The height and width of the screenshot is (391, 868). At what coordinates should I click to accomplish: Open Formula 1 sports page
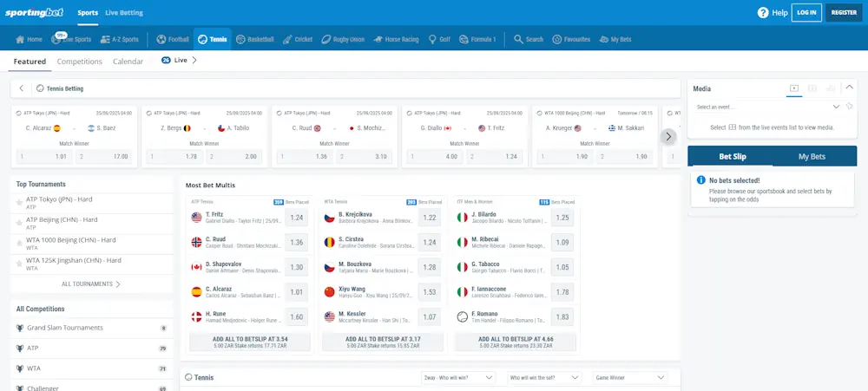(477, 39)
